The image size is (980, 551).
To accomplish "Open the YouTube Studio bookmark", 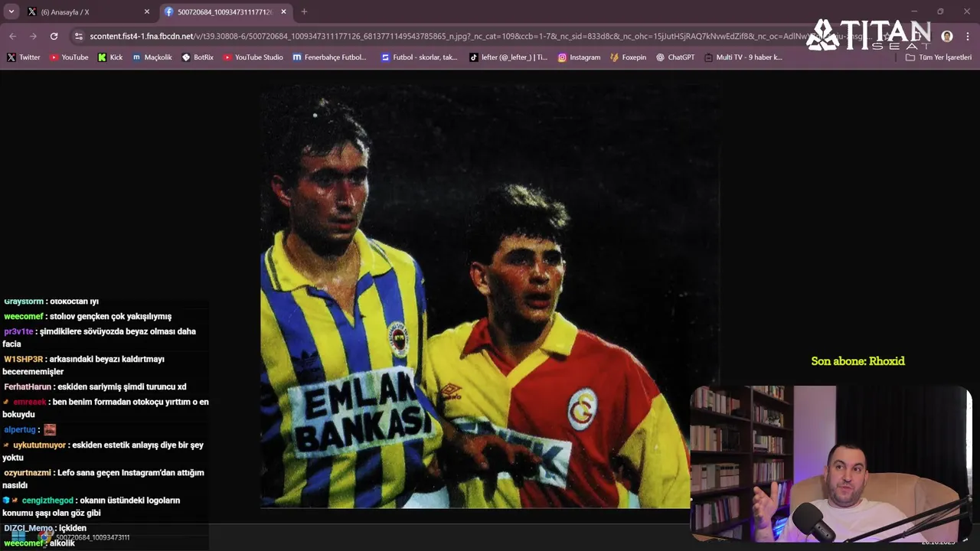I will point(253,57).
